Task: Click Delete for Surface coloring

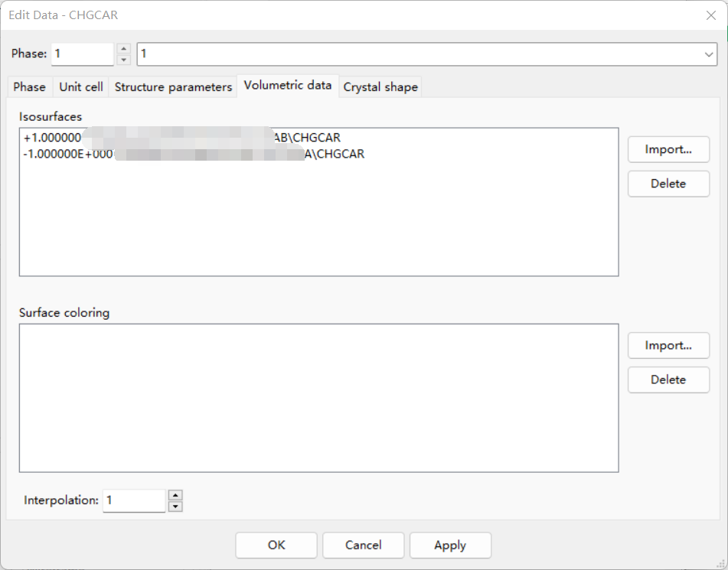Action: [668, 379]
